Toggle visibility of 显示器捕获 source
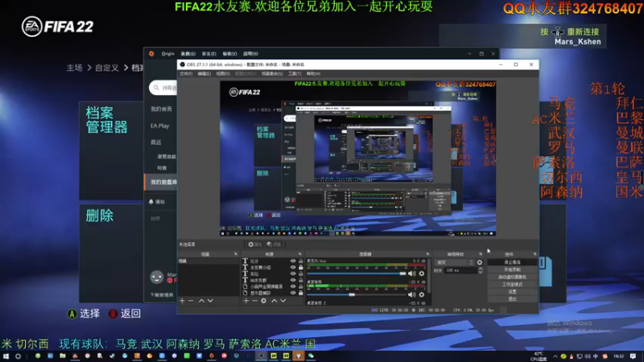This screenshot has width=644, height=362. click(x=293, y=293)
